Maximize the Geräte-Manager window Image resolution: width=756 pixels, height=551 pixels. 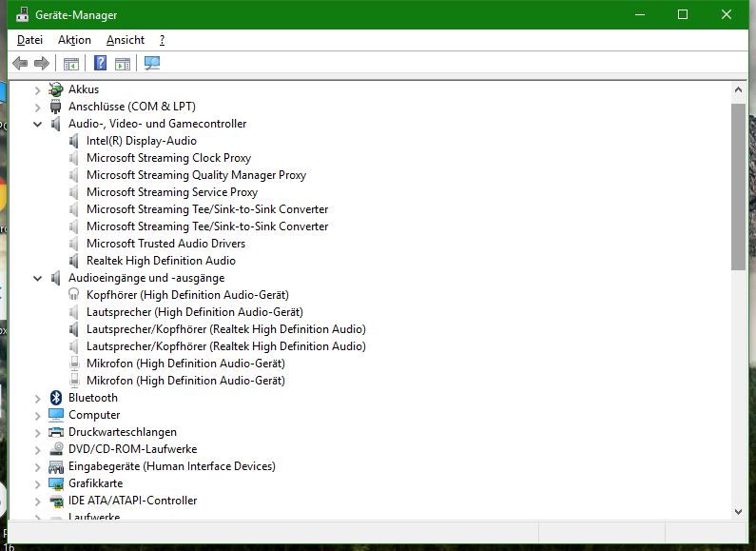[x=683, y=14]
